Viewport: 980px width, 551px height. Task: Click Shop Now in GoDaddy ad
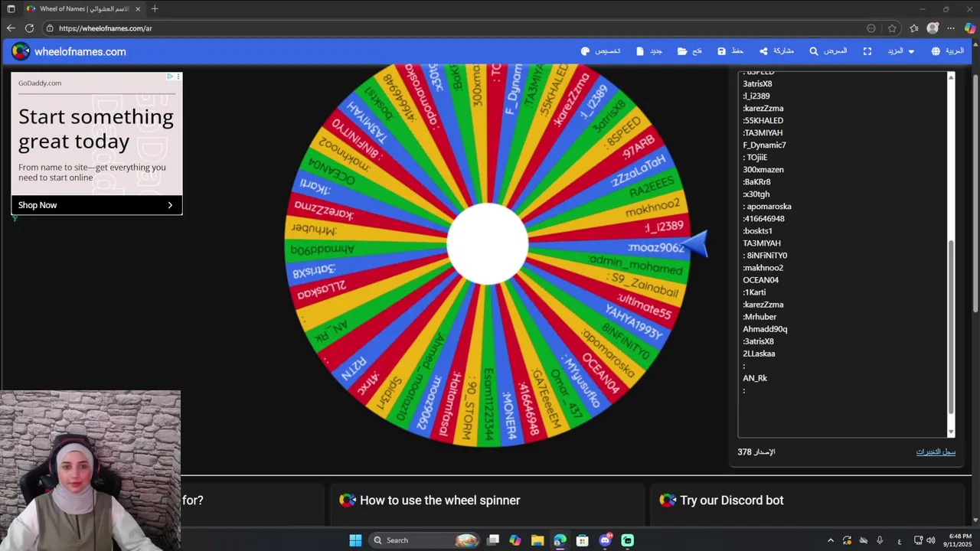pyautogui.click(x=96, y=205)
